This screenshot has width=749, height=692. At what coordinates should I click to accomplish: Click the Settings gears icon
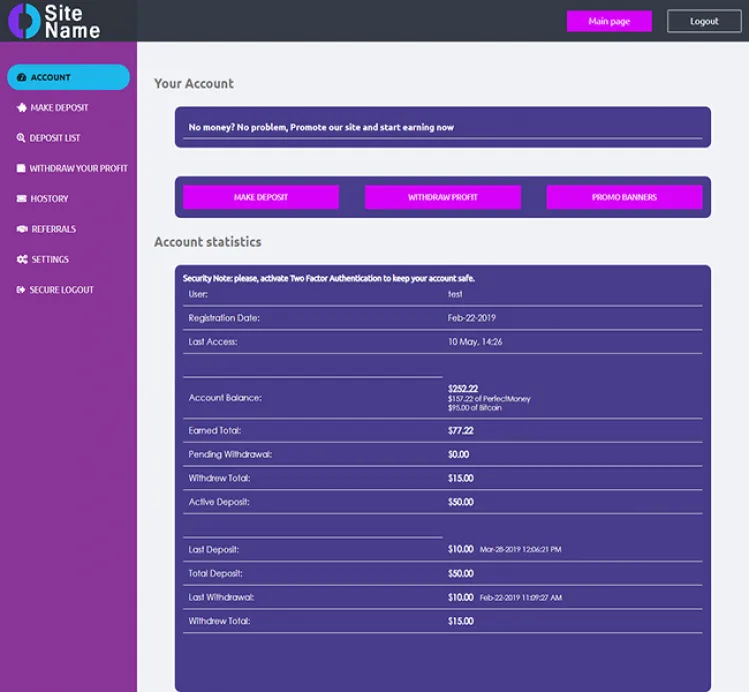pos(22,259)
